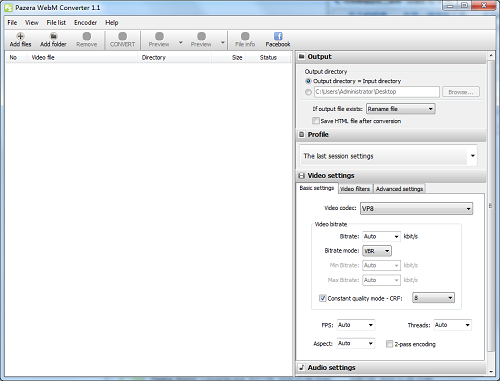Select Output directory = Input directory radio
Image resolution: width=500 pixels, height=381 pixels.
point(308,81)
